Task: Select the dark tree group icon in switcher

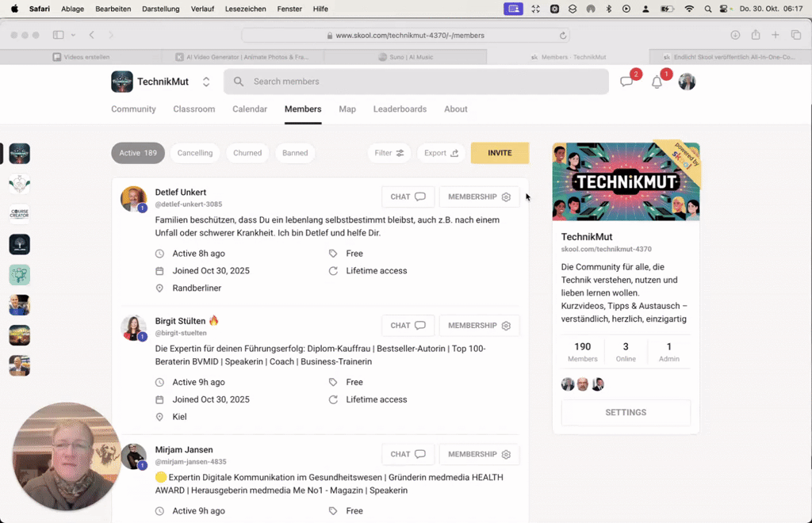Action: [20, 244]
